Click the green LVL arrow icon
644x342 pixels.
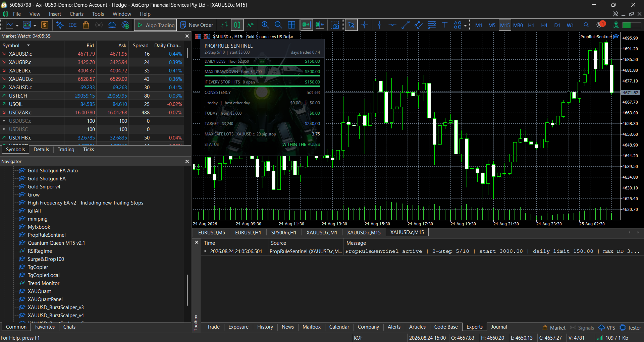(616, 25)
